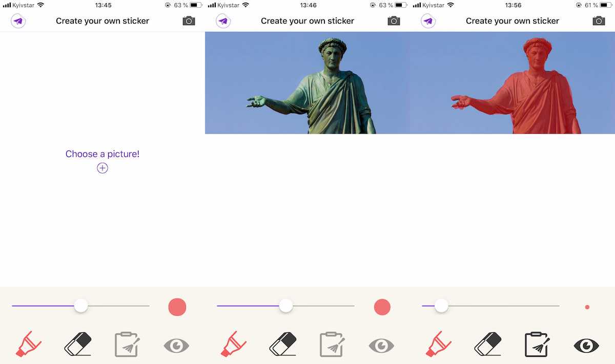Screen dimensions: 615x364
Task: Tap the Telegram logo in the third screen
Action: (x=428, y=21)
